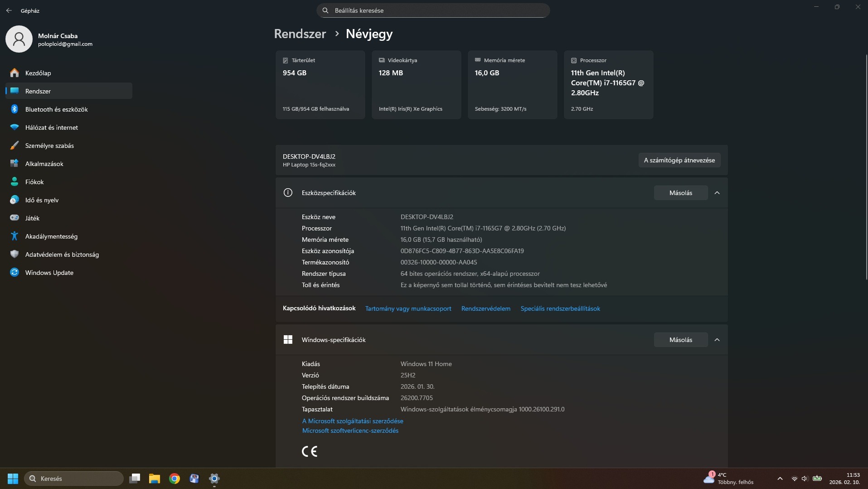The width and height of the screenshot is (868, 489).
Task: Collapse the Eszközspecifikációk section
Action: 717,193
